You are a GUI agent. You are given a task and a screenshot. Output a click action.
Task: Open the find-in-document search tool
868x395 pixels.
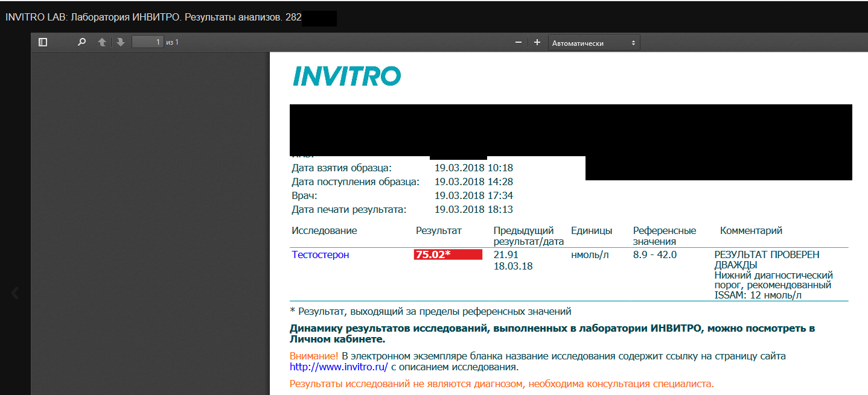(81, 42)
